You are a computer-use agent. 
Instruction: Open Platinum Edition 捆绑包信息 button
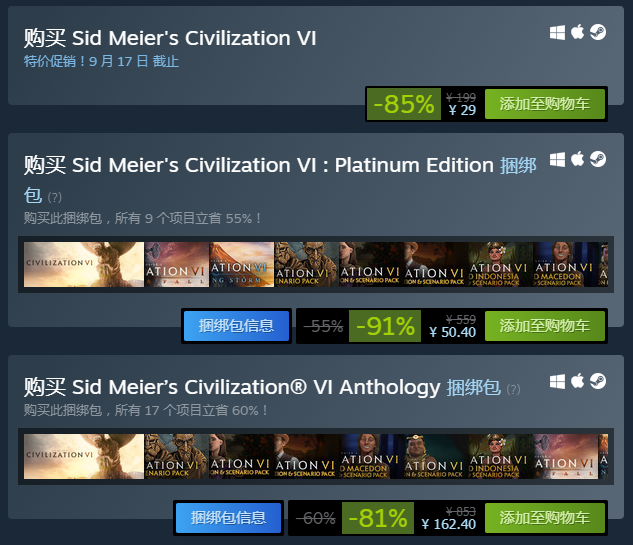[236, 326]
